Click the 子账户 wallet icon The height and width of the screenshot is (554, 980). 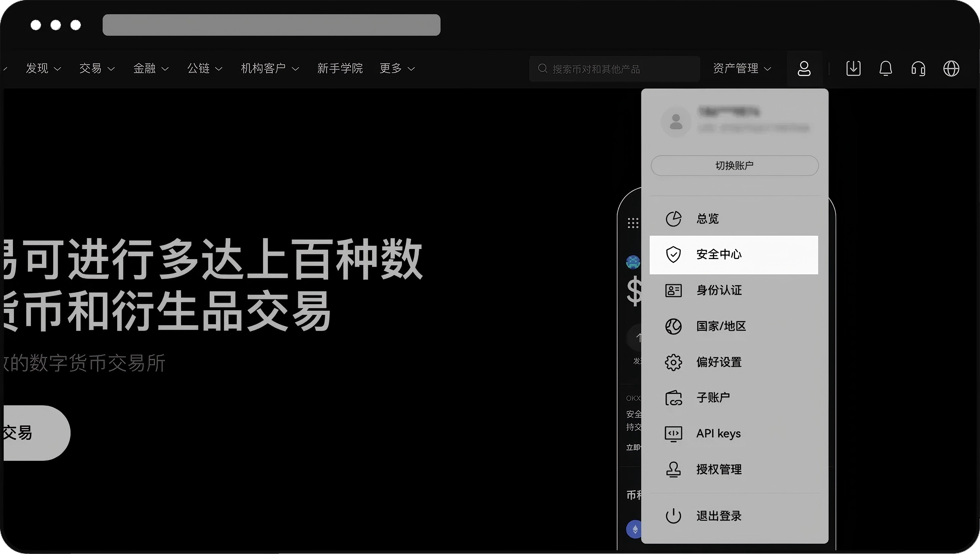pyautogui.click(x=673, y=398)
